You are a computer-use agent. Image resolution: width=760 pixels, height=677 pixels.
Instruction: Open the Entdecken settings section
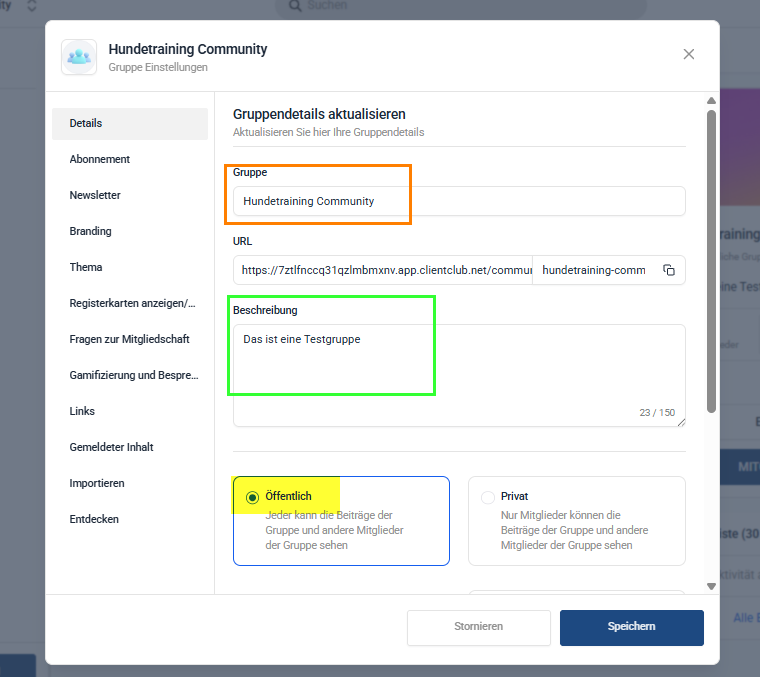94,519
